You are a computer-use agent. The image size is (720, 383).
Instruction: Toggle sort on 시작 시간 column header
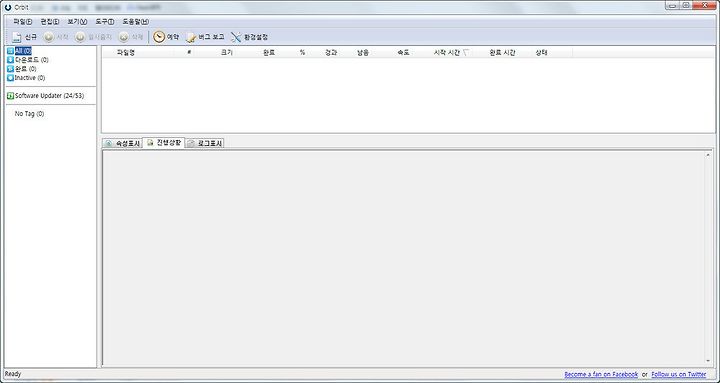coord(451,53)
